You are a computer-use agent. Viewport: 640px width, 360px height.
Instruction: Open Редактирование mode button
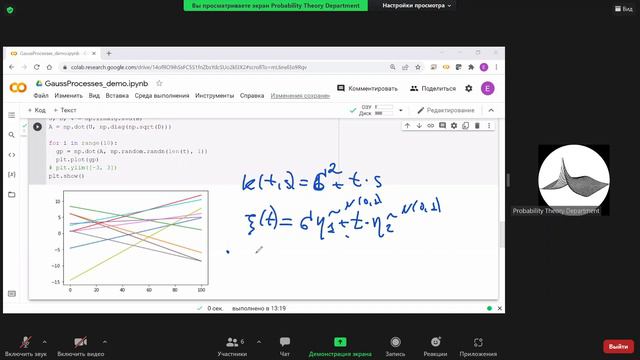click(446, 110)
